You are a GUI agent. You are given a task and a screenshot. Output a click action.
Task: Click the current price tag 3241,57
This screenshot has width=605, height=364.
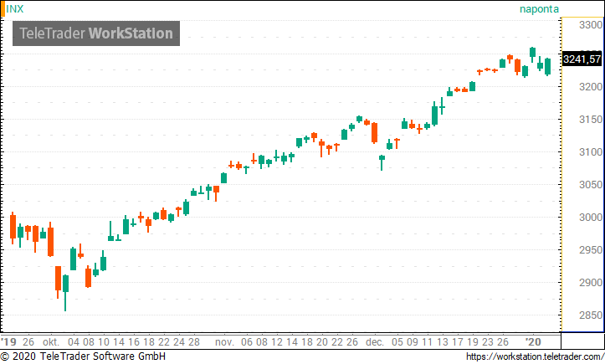[x=582, y=59]
